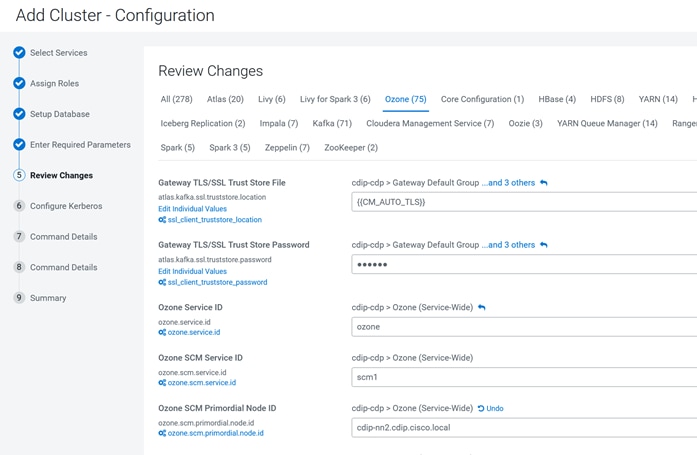Image resolution: width=697 pixels, height=455 pixels.
Task: Open Cloudera Management Service (7) tab
Action: [x=430, y=124]
